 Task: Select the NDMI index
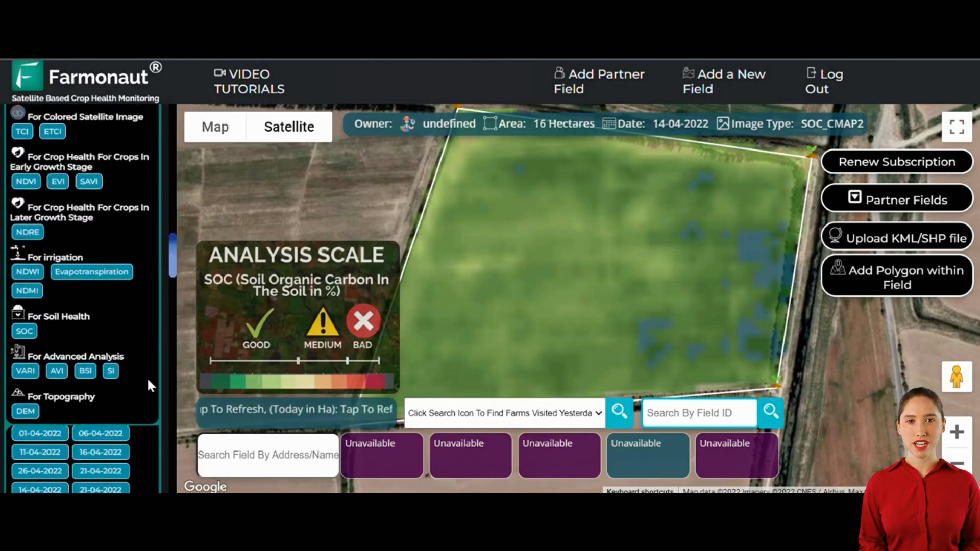tap(27, 290)
